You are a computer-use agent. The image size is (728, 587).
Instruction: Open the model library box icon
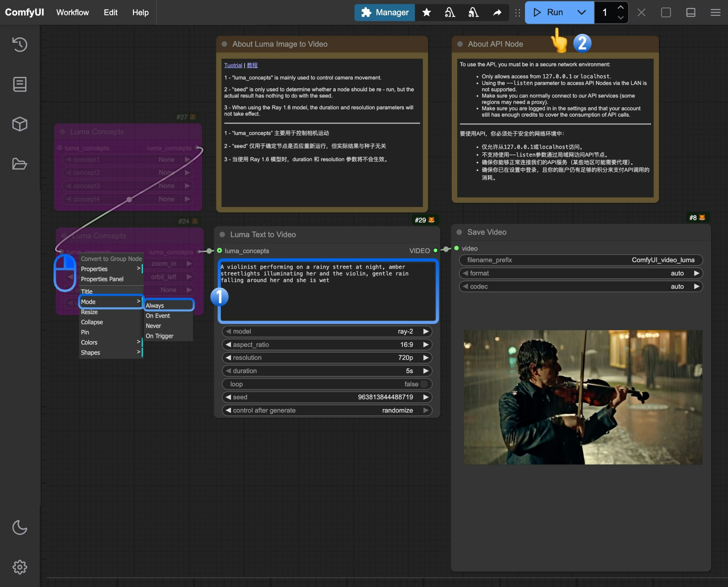(x=19, y=124)
